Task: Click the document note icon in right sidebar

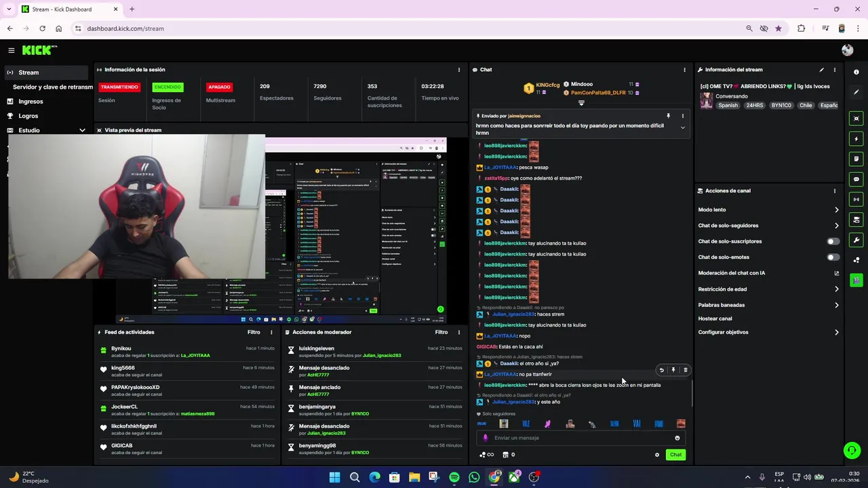Action: pos(856,159)
